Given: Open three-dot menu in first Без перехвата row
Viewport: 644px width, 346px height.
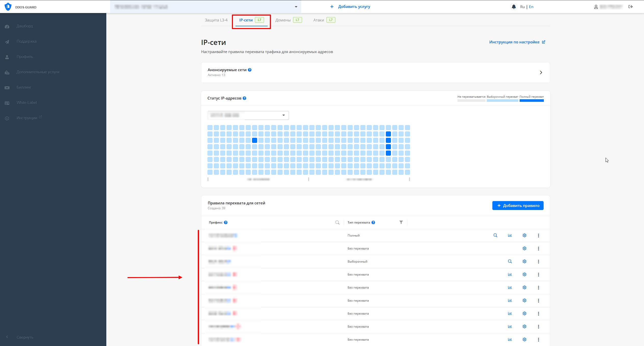Looking at the screenshot, I should point(538,249).
